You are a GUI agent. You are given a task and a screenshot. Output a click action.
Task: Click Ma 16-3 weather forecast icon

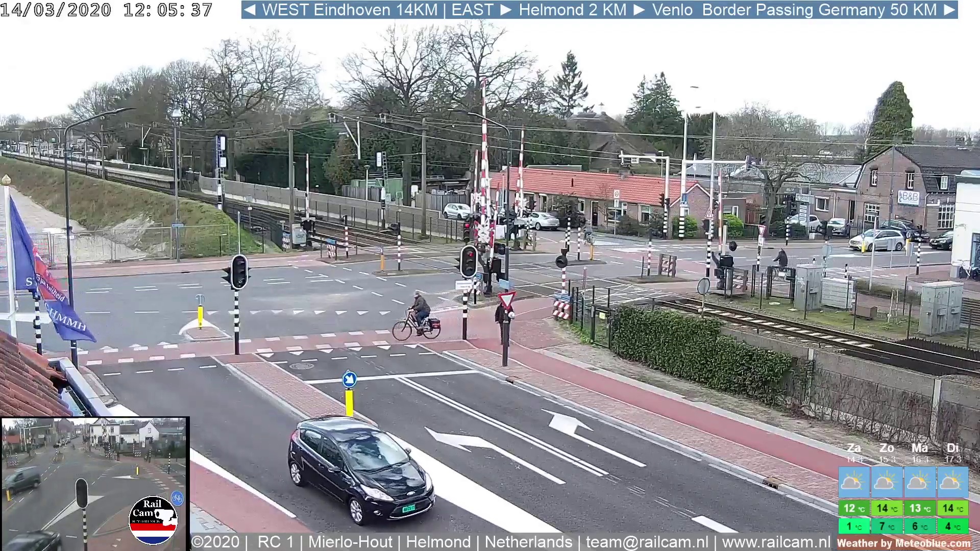(919, 482)
